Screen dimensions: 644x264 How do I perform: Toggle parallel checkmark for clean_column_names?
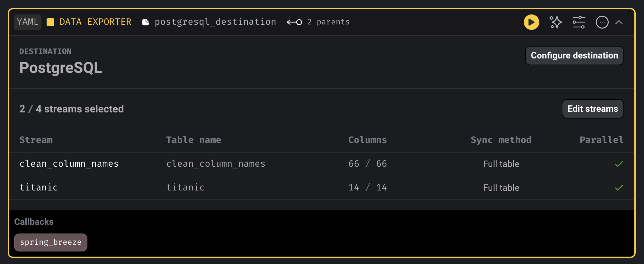619,164
